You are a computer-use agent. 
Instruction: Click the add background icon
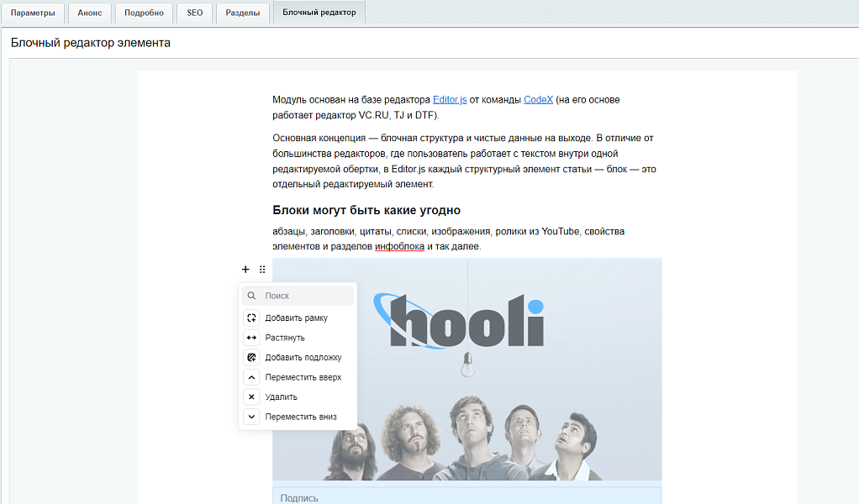tap(251, 357)
